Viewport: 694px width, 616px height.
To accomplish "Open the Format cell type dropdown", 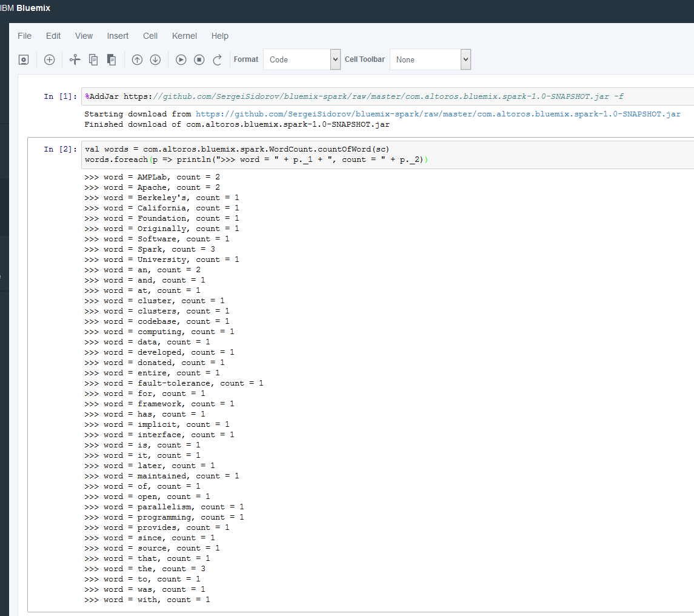I will [302, 59].
